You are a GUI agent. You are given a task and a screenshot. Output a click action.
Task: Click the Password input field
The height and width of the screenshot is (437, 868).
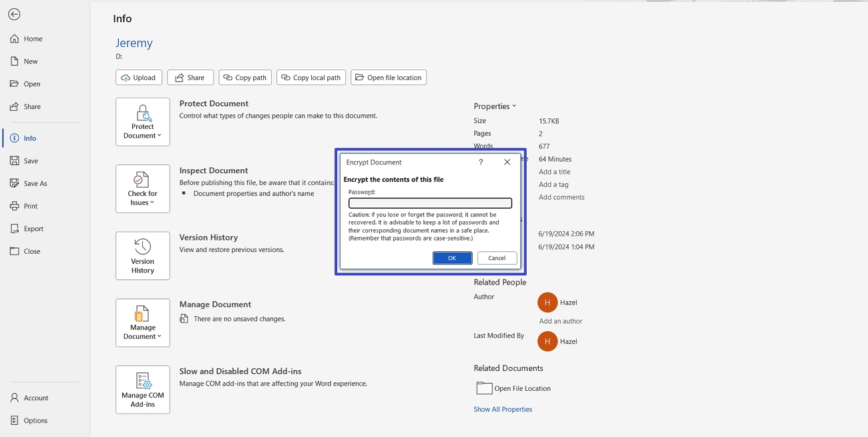point(430,203)
